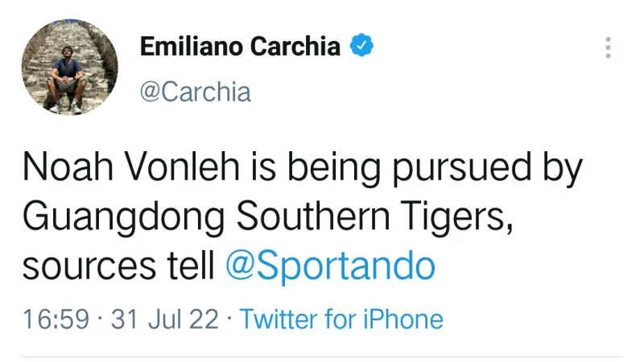This screenshot has width=644, height=362.
Task: Click the 31 Jul 22 date
Action: [165, 319]
